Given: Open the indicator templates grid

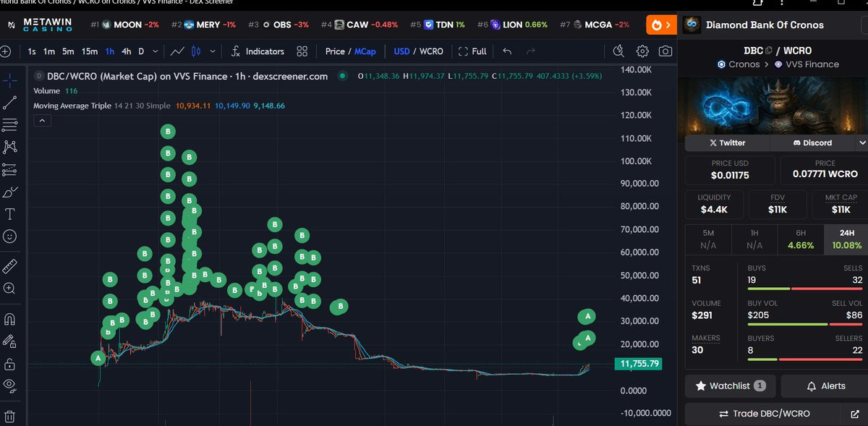Looking at the screenshot, I should [x=302, y=51].
